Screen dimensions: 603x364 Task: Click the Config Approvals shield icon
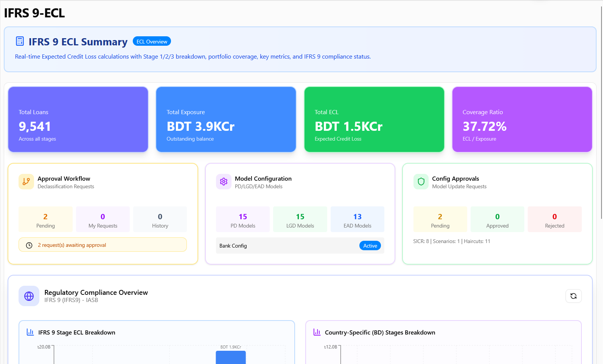click(x=421, y=182)
